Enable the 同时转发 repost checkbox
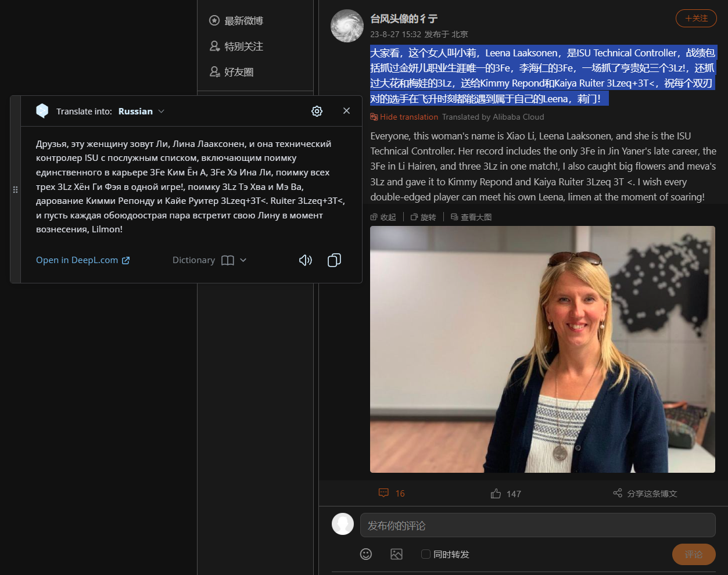Screen dimensions: 728x575 pyautogui.click(x=426, y=554)
